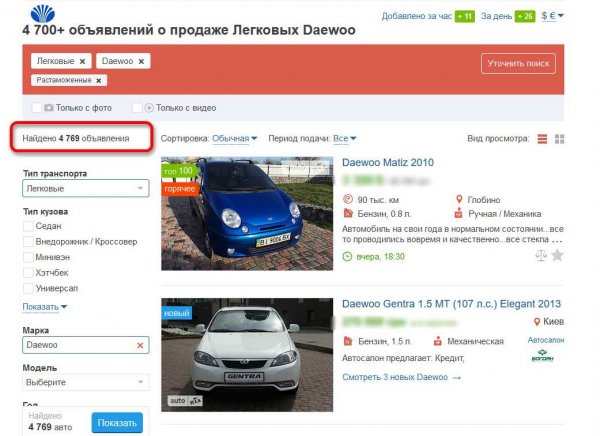The image size is (600, 436).
Task: Open the Daewoo Matiz 2010 listing title
Action: pyautogui.click(x=388, y=162)
